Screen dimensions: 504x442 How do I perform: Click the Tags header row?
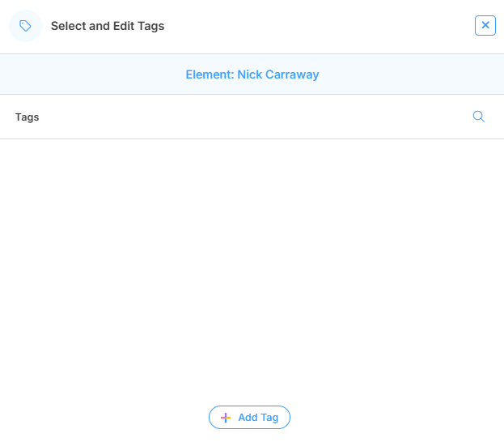click(x=243, y=117)
